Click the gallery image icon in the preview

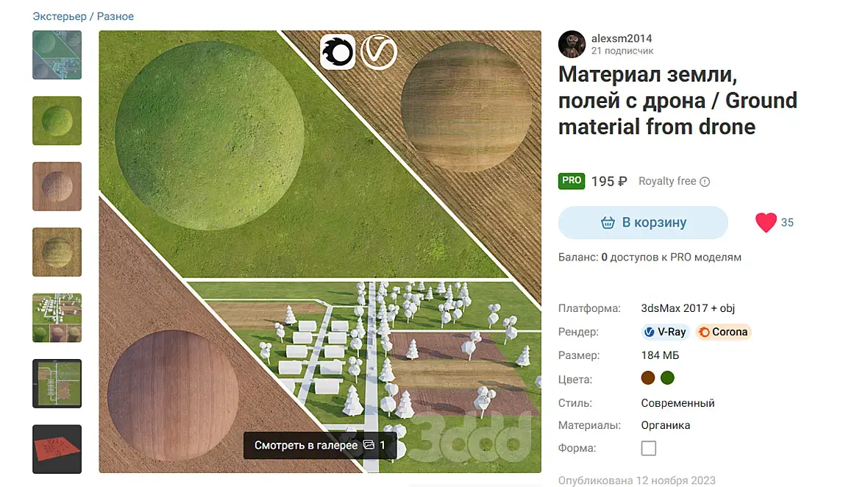369,445
